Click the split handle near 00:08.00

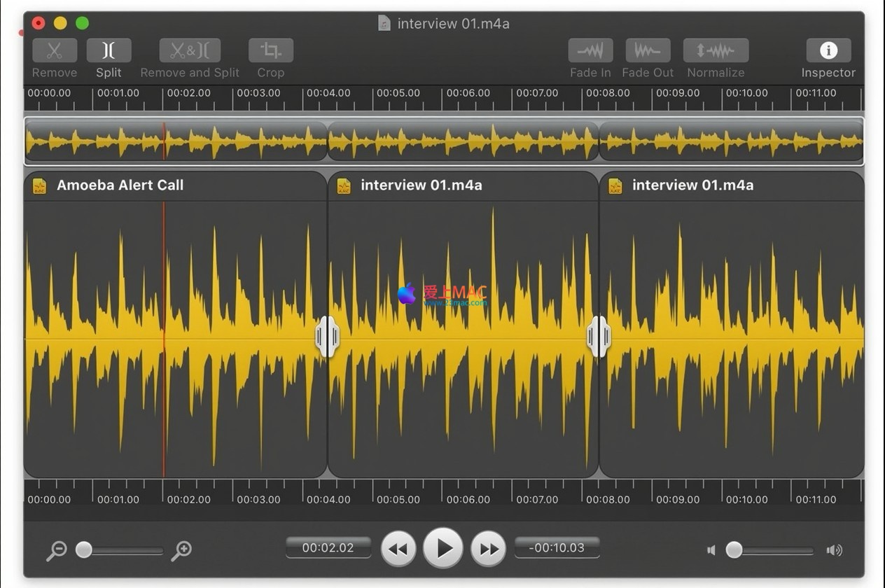pos(599,337)
